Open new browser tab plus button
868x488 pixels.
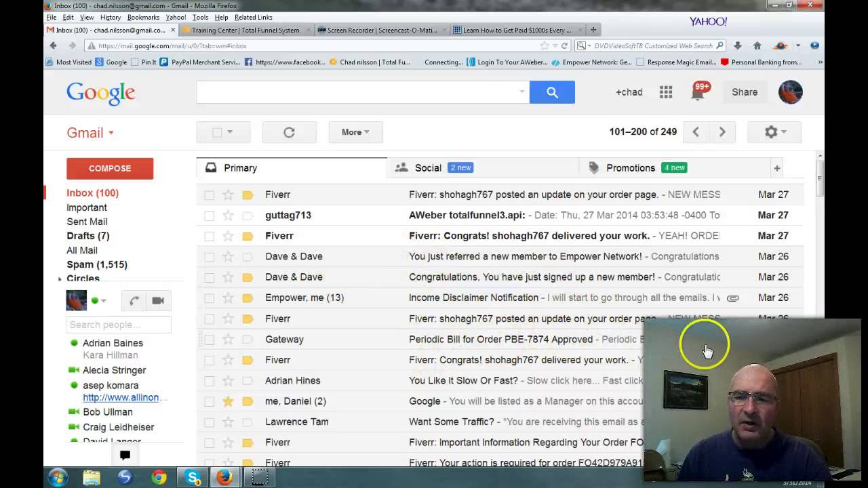tap(593, 30)
